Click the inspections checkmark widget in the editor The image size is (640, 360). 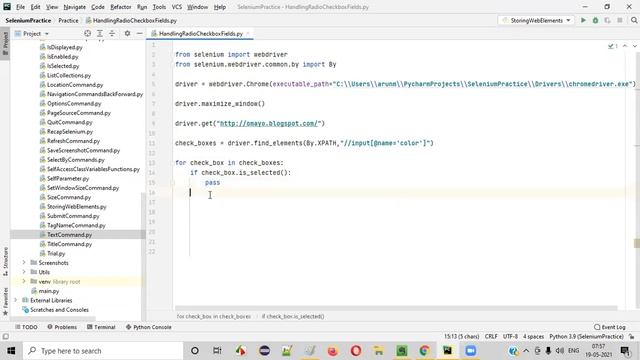613,46
